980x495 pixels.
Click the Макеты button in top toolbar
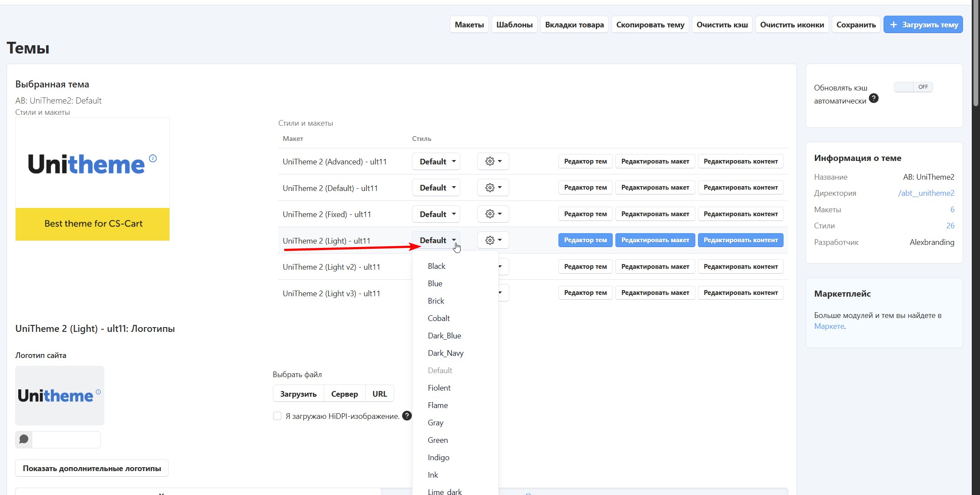click(x=469, y=24)
